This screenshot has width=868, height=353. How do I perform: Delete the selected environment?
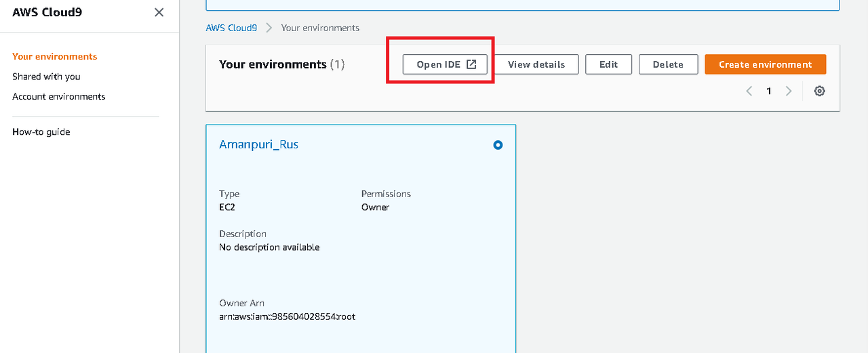[668, 64]
